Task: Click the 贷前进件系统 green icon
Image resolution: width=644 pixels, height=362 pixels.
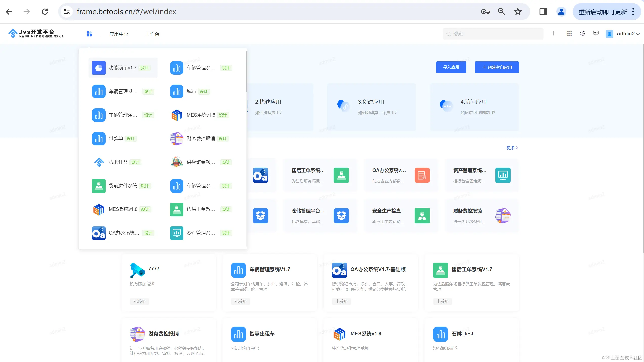Action: (x=99, y=186)
